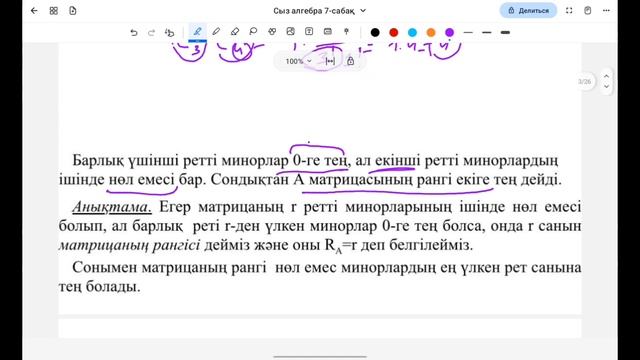The width and height of the screenshot is (640, 360).
Task: Open the 100% zoom level dropdown
Action: [x=298, y=61]
